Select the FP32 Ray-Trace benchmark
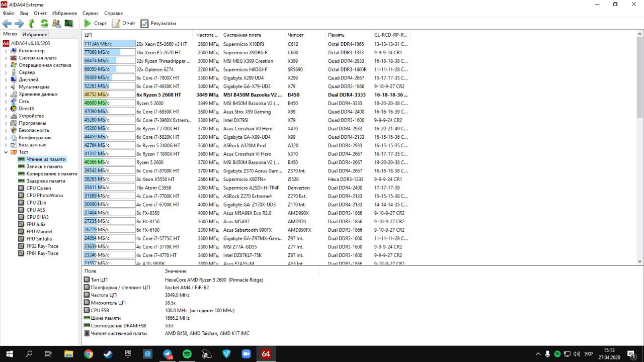This screenshot has width=644, height=362. [x=42, y=246]
